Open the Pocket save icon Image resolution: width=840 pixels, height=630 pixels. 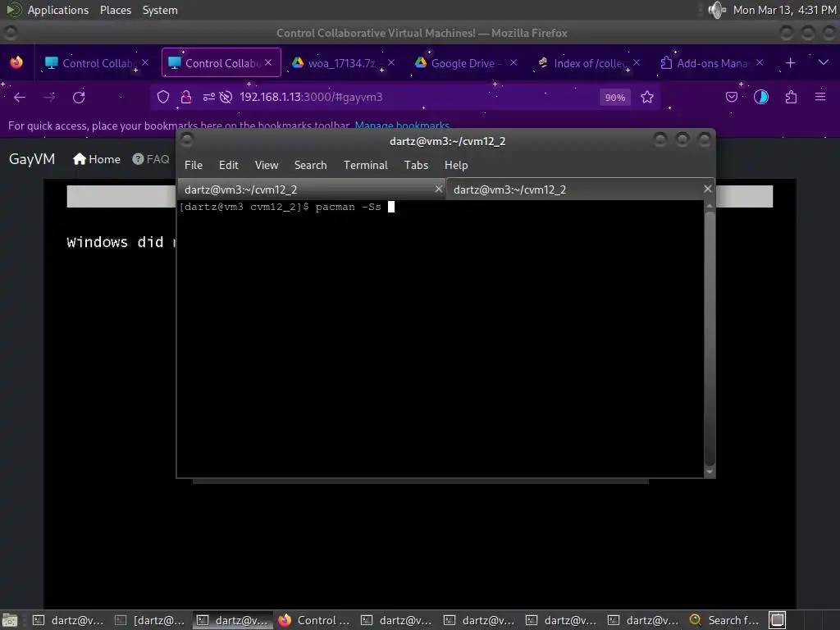731,97
